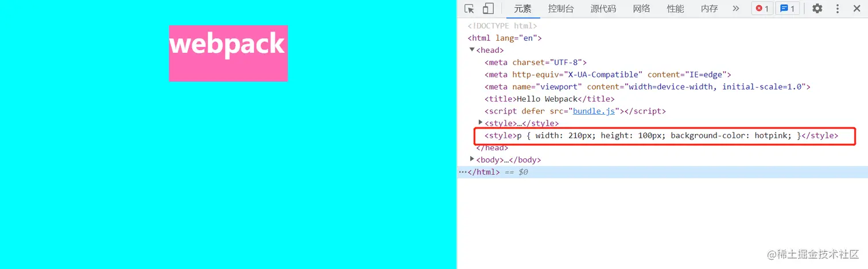Select the closing html == $0 line
Image resolution: width=868 pixels, height=269 pixels.
tap(662, 172)
